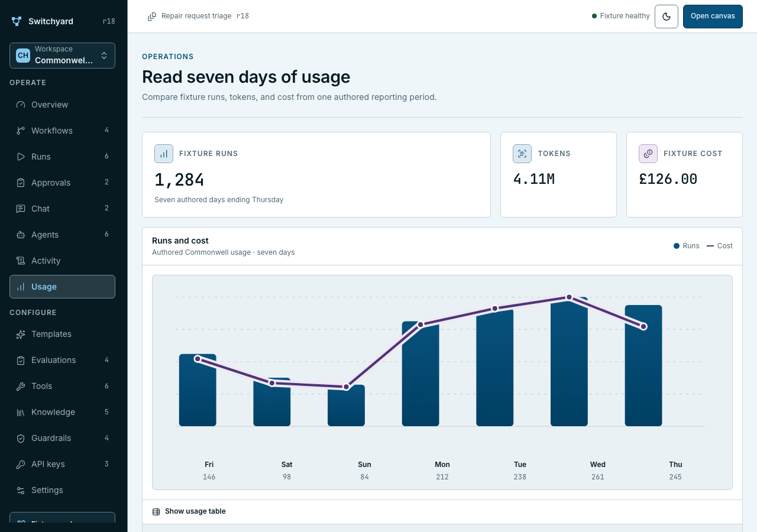
Task: Toggle the Cost legend series
Action: coord(720,246)
